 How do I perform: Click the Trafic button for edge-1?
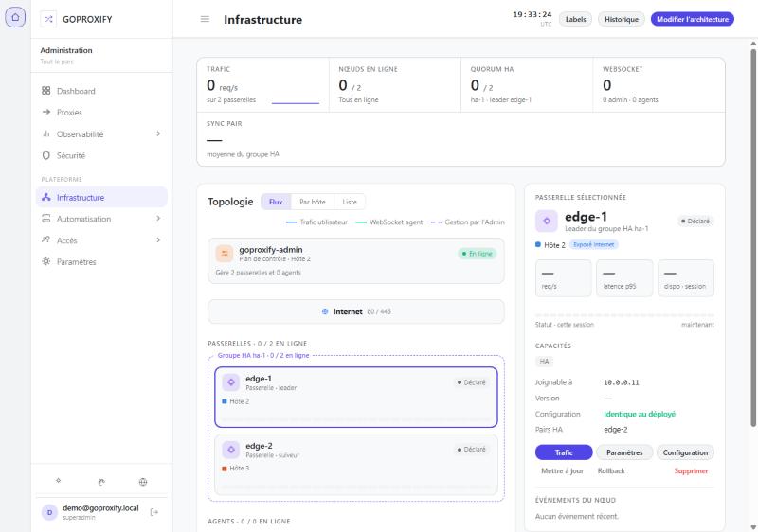[x=564, y=452]
